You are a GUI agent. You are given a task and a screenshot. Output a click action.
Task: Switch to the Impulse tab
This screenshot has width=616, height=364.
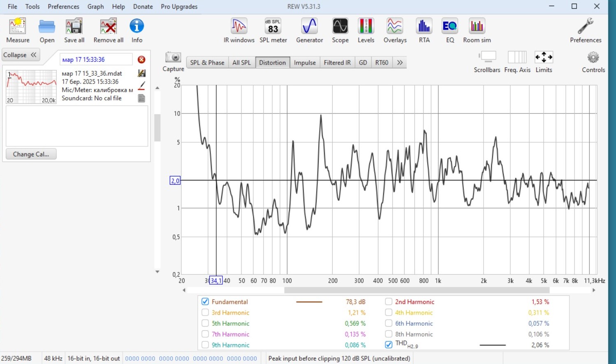(x=305, y=63)
